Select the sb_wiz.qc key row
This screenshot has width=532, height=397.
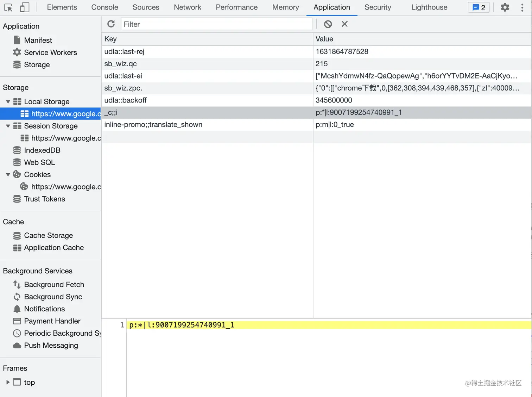(x=207, y=64)
